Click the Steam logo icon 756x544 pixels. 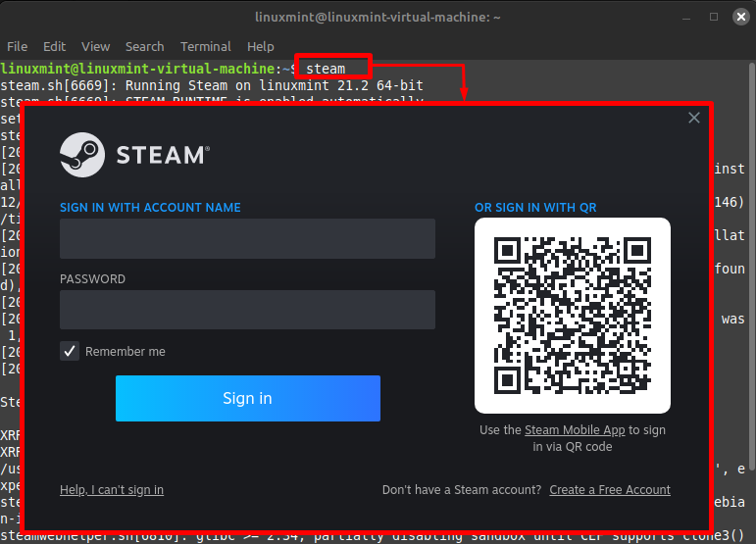coord(82,155)
